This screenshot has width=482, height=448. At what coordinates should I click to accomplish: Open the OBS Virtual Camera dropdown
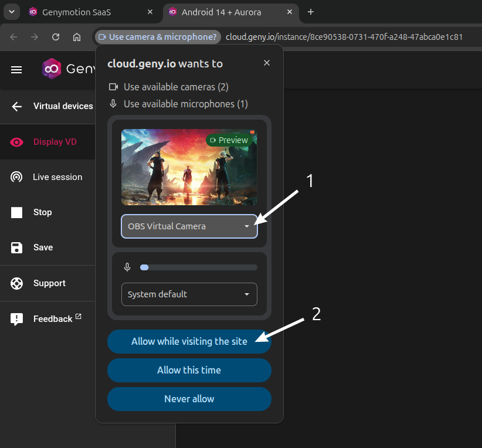tap(189, 226)
